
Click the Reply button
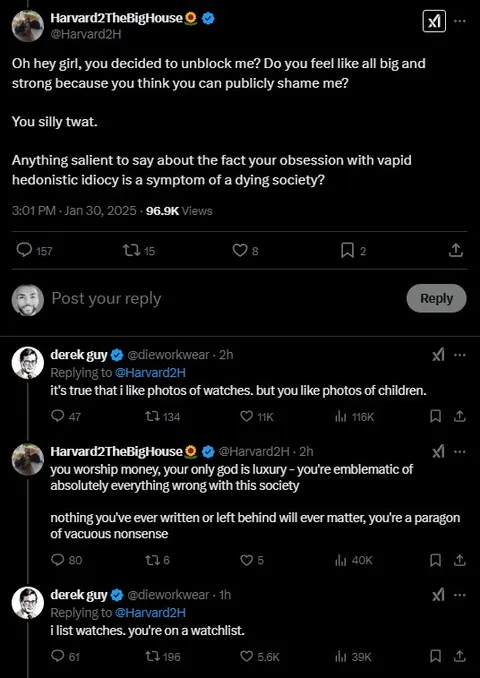(x=436, y=298)
